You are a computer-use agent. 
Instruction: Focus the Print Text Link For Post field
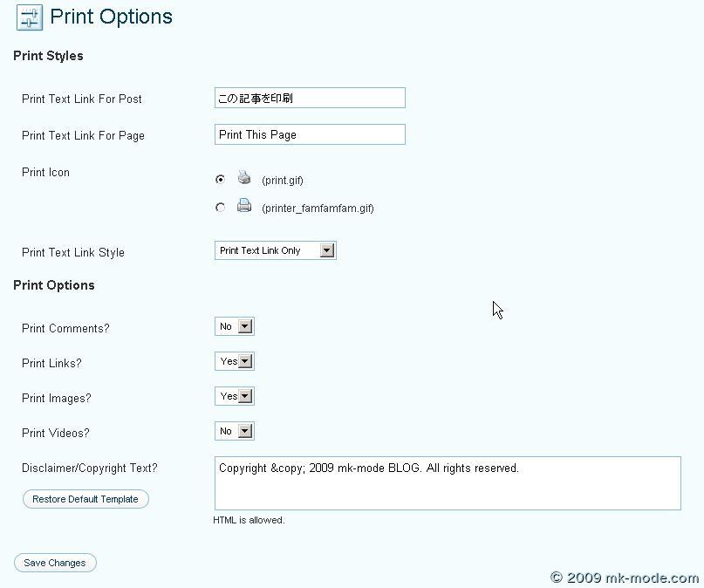(x=310, y=98)
